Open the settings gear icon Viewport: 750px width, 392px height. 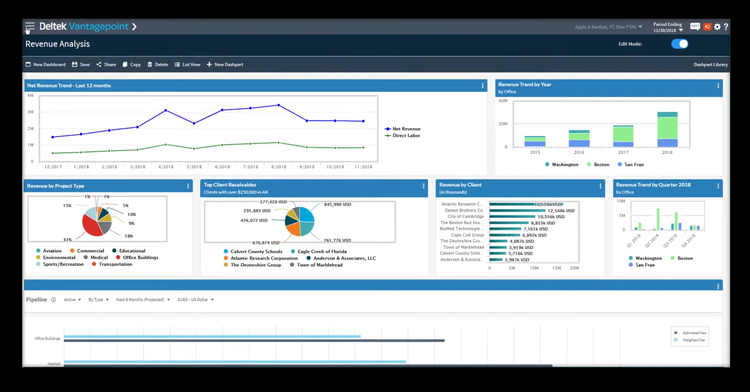(717, 27)
